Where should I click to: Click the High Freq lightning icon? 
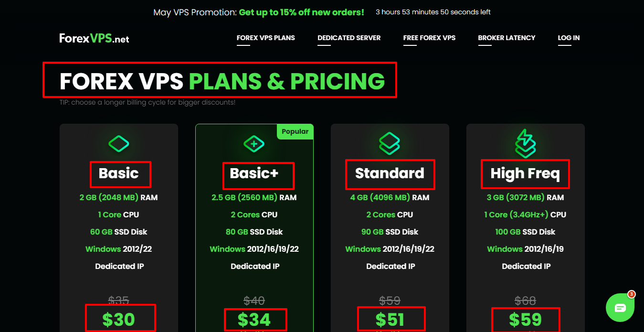pyautogui.click(x=525, y=143)
